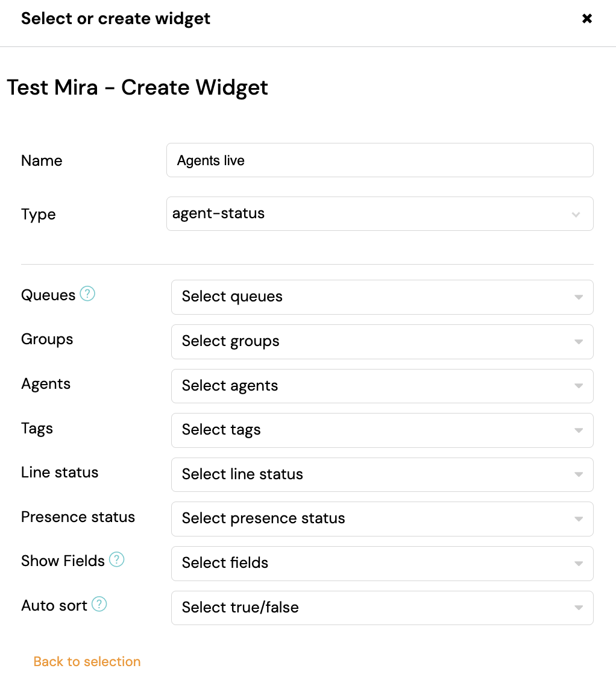This screenshot has width=616, height=686.
Task: Open the Select queues dropdown
Action: coord(382,297)
